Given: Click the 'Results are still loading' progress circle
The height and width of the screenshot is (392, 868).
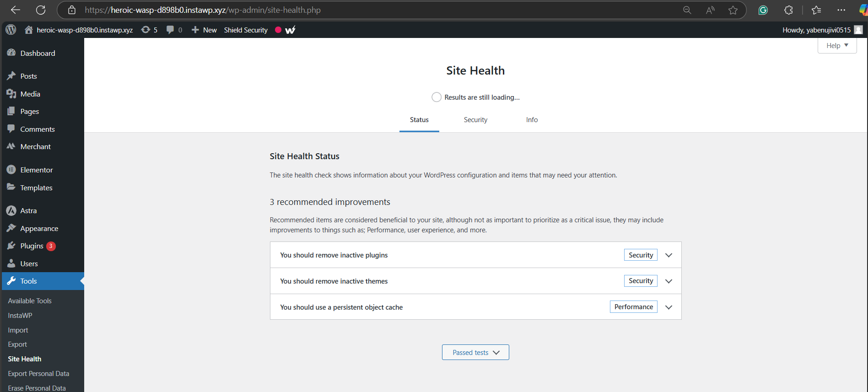Looking at the screenshot, I should pyautogui.click(x=437, y=97).
